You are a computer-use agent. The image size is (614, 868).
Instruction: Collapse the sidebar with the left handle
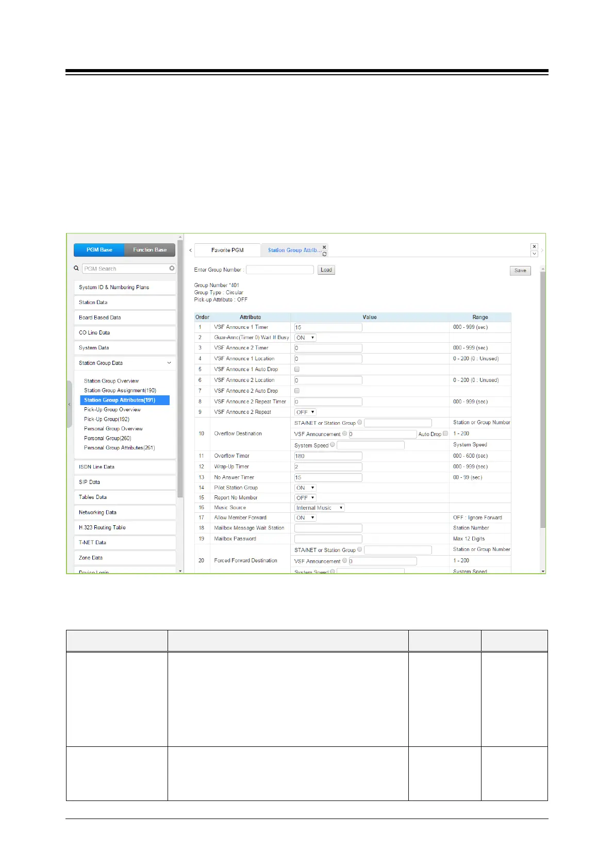[x=69, y=405]
